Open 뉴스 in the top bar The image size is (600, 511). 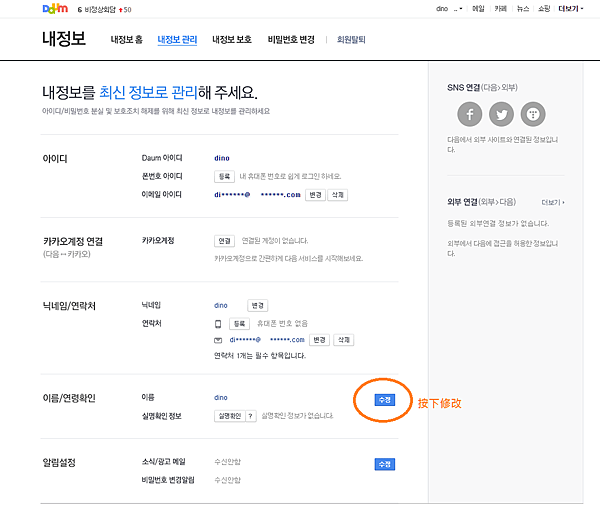point(523,9)
